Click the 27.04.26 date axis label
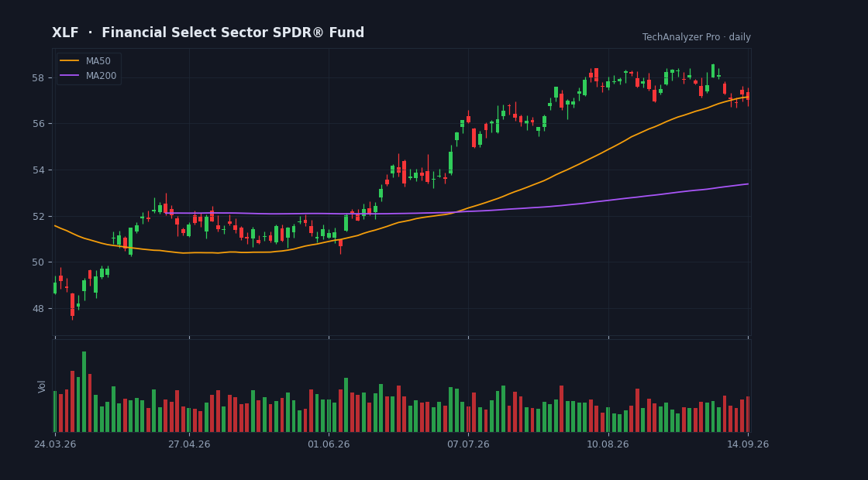 tap(189, 444)
